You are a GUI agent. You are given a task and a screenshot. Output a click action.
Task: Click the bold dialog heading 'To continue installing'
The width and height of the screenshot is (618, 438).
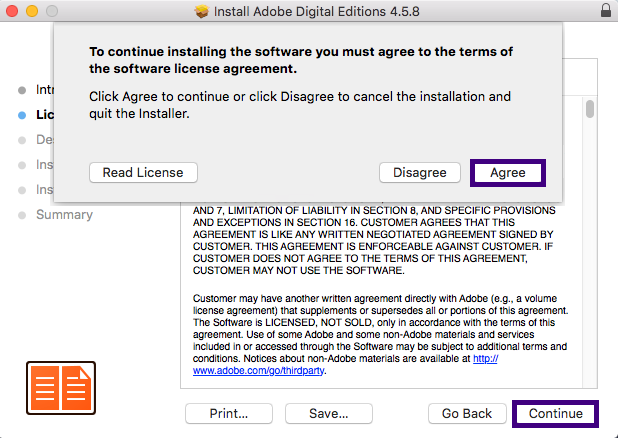pyautogui.click(x=301, y=60)
